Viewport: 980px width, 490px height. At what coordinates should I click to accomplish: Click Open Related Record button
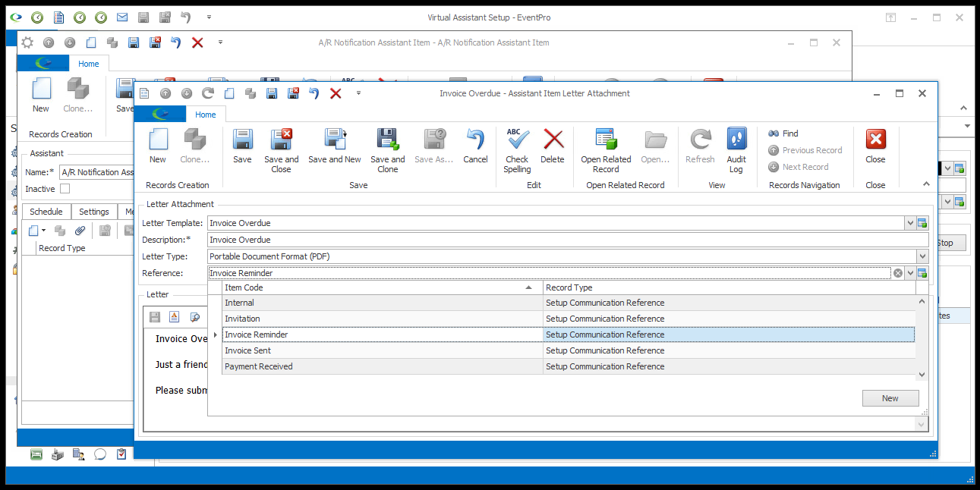[606, 150]
